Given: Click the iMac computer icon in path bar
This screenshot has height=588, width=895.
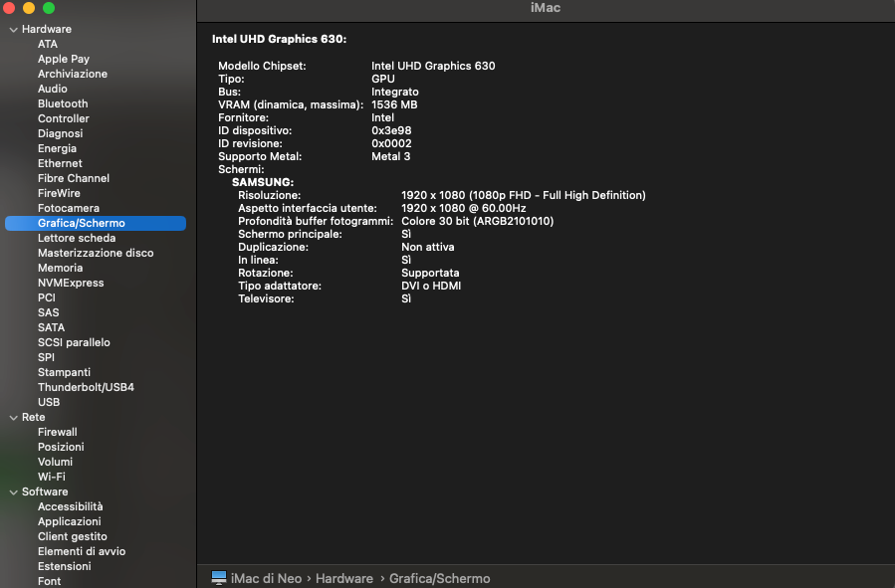Looking at the screenshot, I should pyautogui.click(x=219, y=578).
